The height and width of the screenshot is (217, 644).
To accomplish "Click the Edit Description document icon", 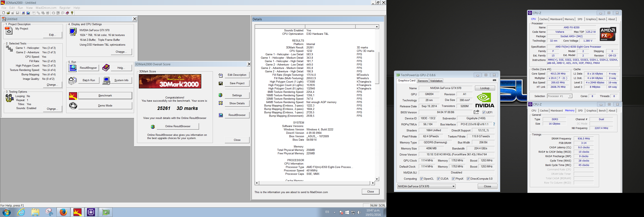I will (x=221, y=75).
